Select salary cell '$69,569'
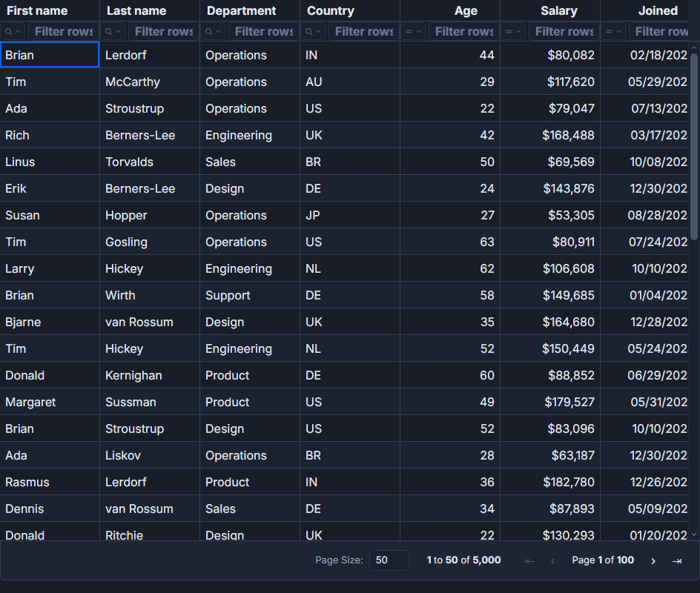The width and height of the screenshot is (700, 593). [x=549, y=162]
